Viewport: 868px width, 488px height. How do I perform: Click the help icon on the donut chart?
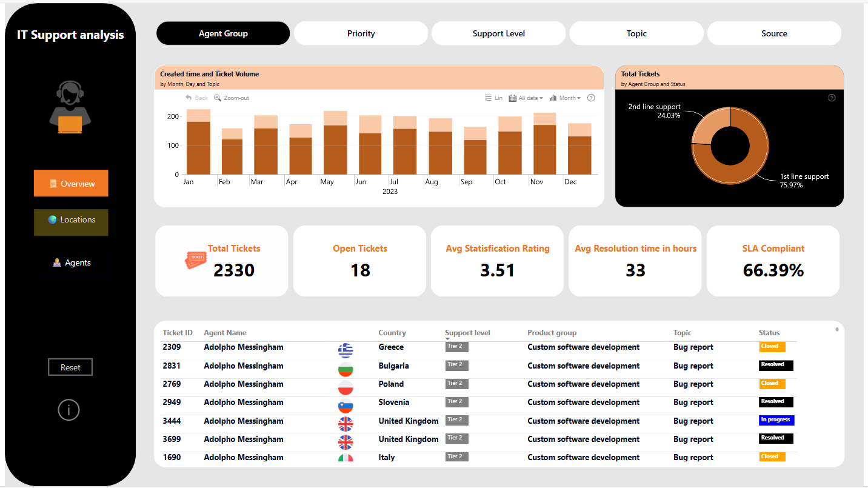tap(832, 98)
